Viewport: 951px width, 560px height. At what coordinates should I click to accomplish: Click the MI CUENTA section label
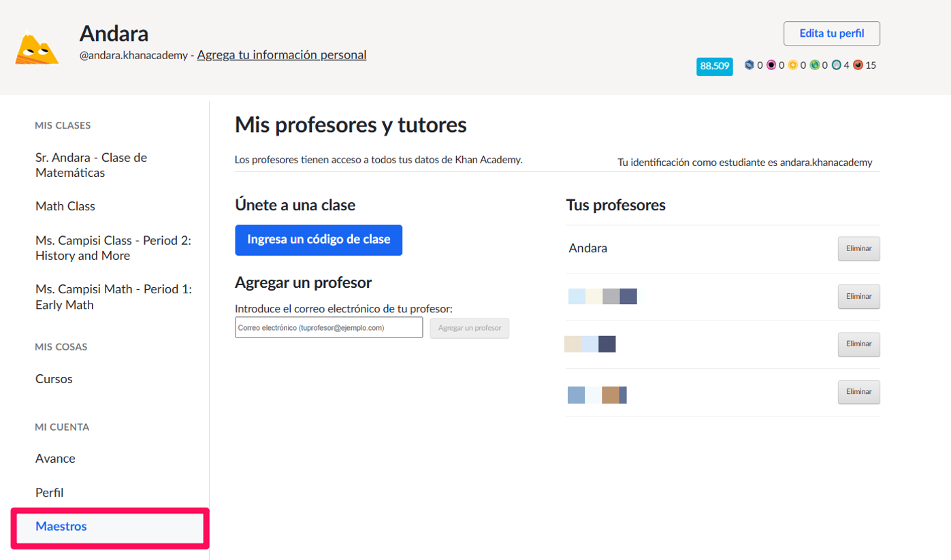point(62,427)
